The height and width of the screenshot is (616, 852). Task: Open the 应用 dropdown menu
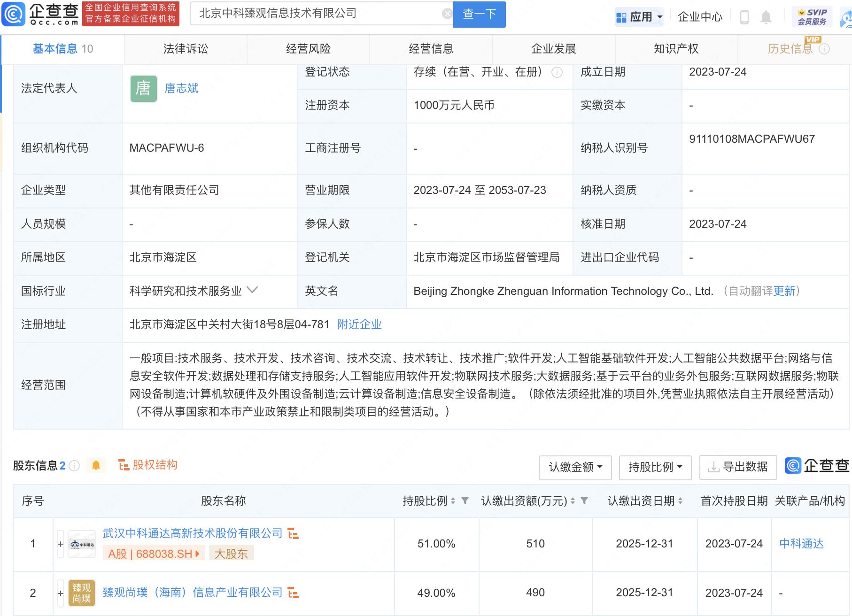click(640, 15)
